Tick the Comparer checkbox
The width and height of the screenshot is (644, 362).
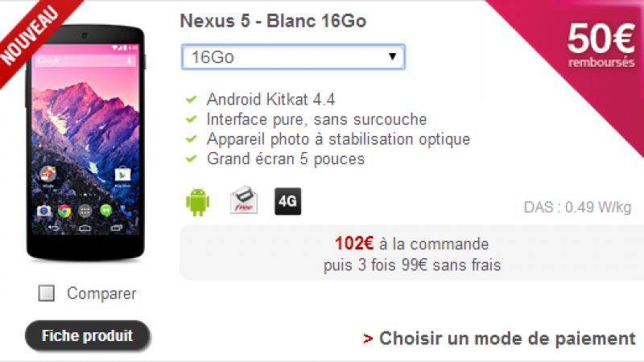coord(47,294)
